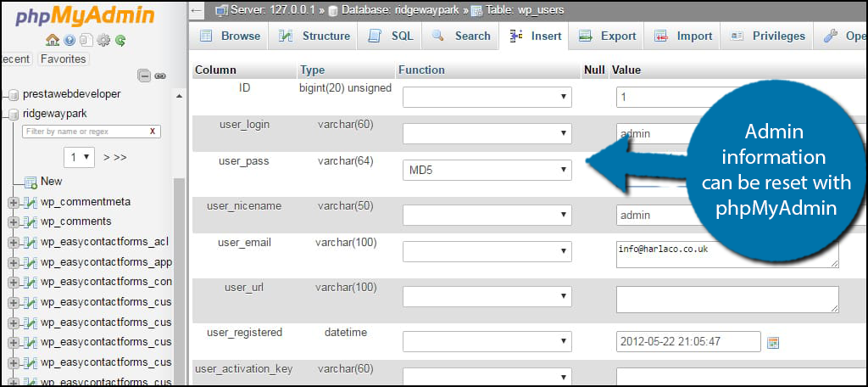The width and height of the screenshot is (868, 387).
Task: Click the phpMyAdmin home icon
Action: click(x=53, y=40)
